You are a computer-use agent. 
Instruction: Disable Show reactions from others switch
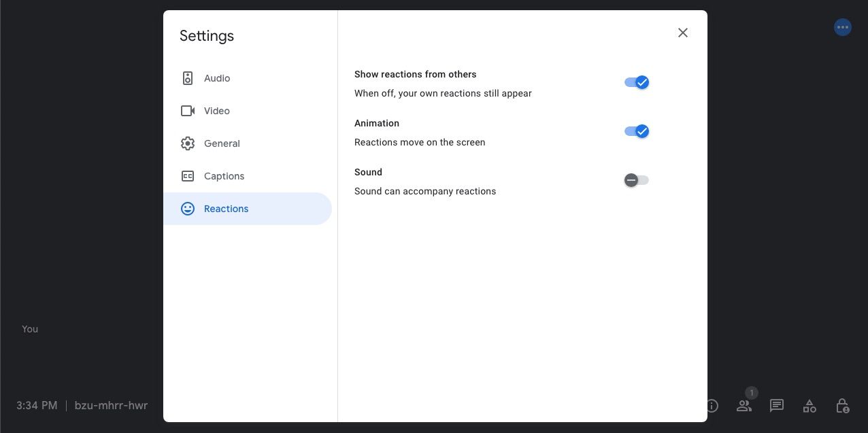coord(637,82)
